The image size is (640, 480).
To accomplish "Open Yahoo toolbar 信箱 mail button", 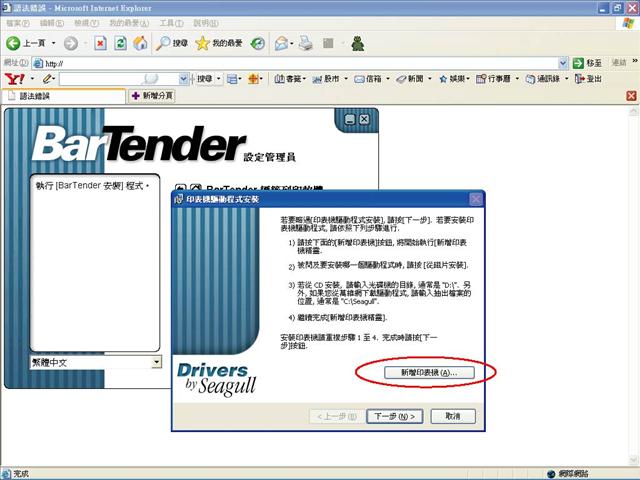I will (x=368, y=79).
